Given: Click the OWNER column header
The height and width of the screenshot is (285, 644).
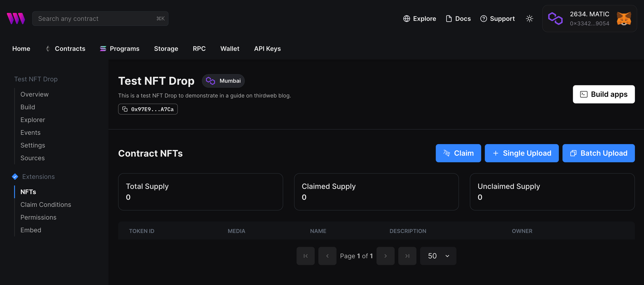Looking at the screenshot, I should tap(522, 231).
